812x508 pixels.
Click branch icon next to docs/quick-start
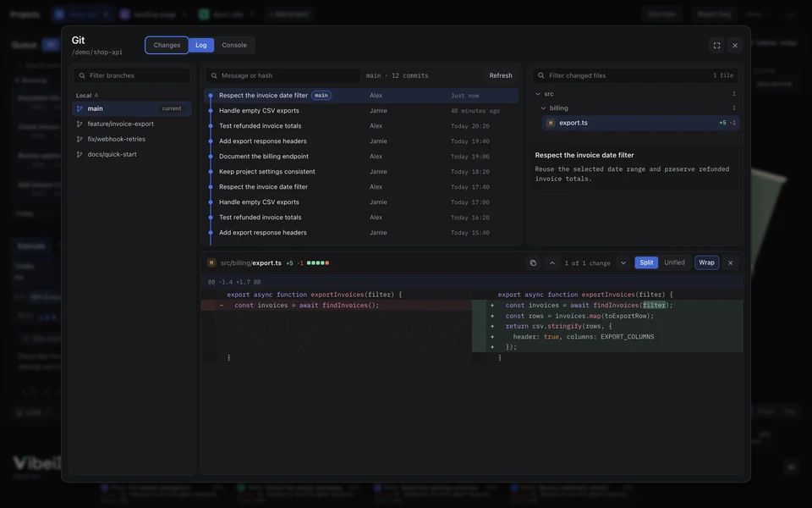pyautogui.click(x=80, y=154)
